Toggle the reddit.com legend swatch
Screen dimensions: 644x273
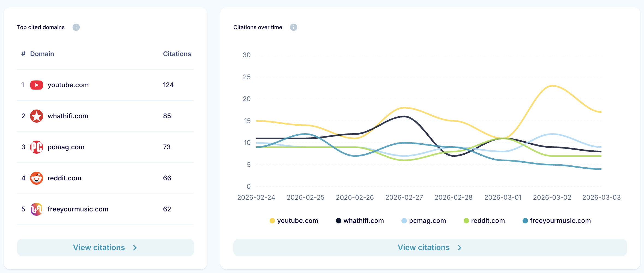click(466, 221)
